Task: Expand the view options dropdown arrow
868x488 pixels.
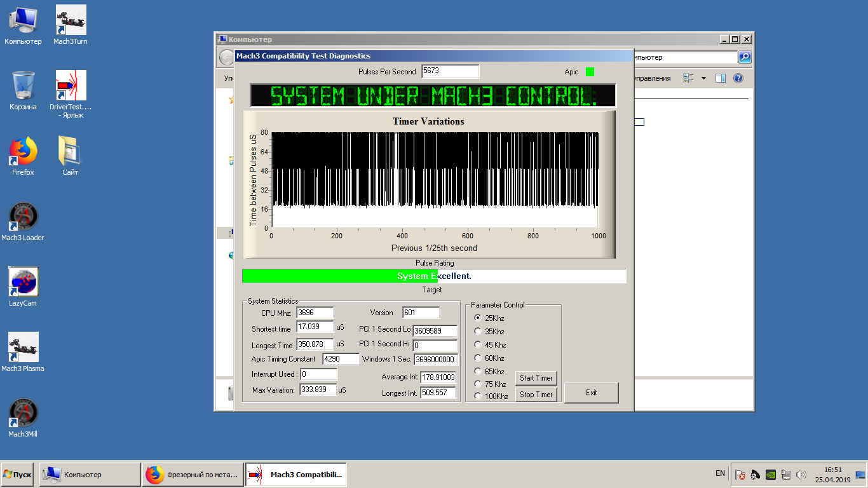Action: (703, 78)
